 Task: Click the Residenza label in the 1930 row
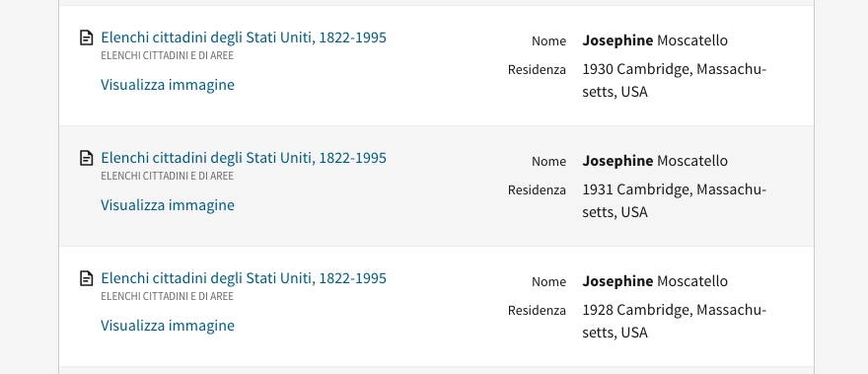click(x=537, y=70)
